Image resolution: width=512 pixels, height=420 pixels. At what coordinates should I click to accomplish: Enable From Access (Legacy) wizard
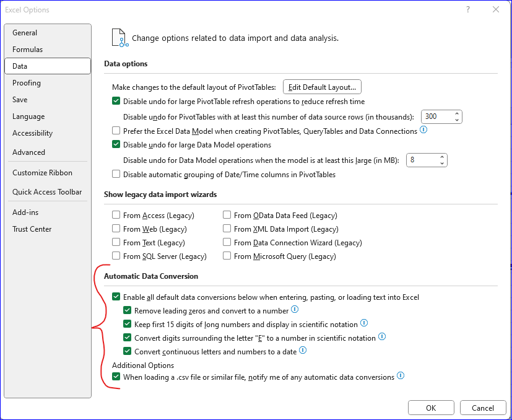(x=116, y=215)
